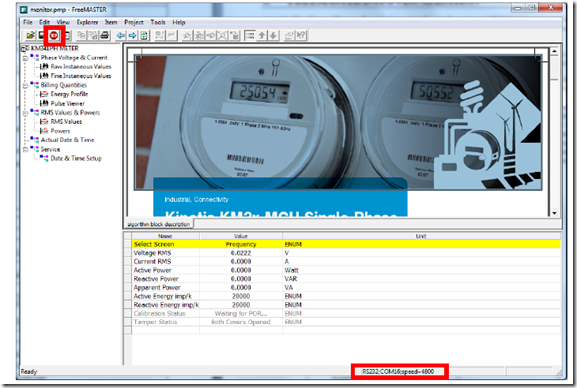The image size is (577, 388).
Task: Click the red Stop communication icon
Action: [x=54, y=36]
